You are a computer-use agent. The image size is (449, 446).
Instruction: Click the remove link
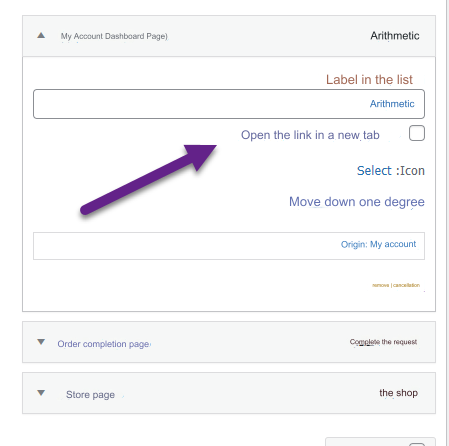381,285
